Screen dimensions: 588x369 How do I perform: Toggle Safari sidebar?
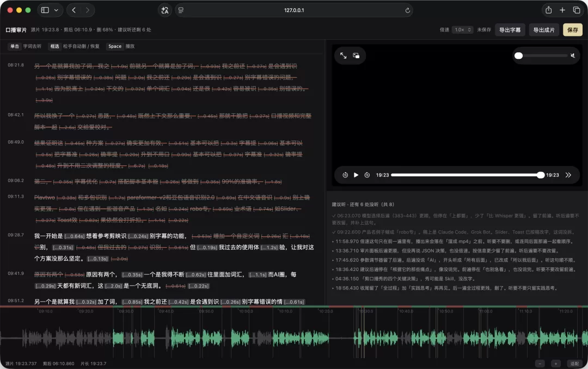click(x=45, y=10)
